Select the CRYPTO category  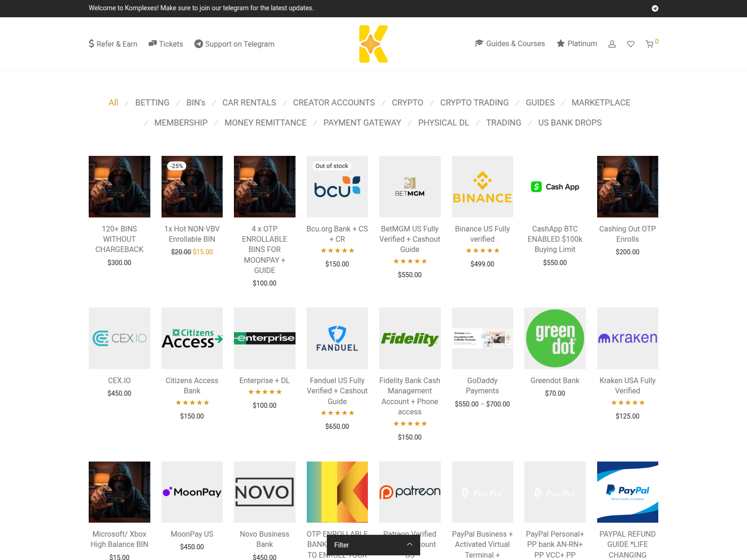tap(408, 103)
